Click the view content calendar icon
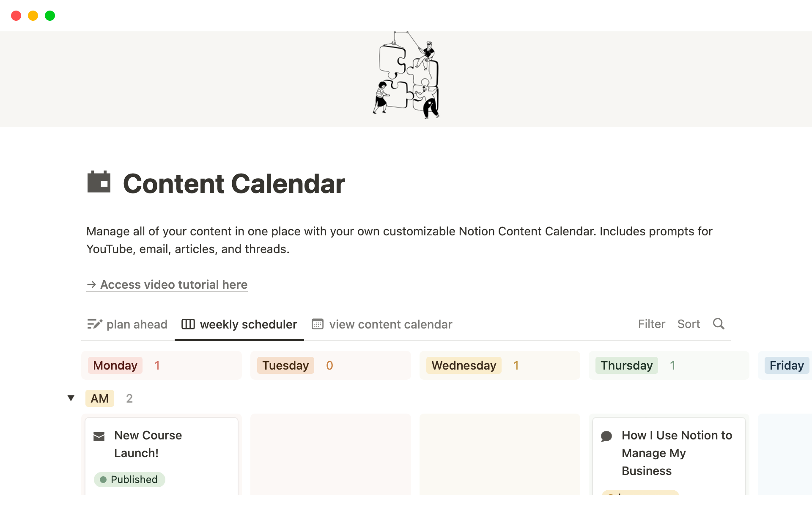812x508 pixels. point(318,324)
